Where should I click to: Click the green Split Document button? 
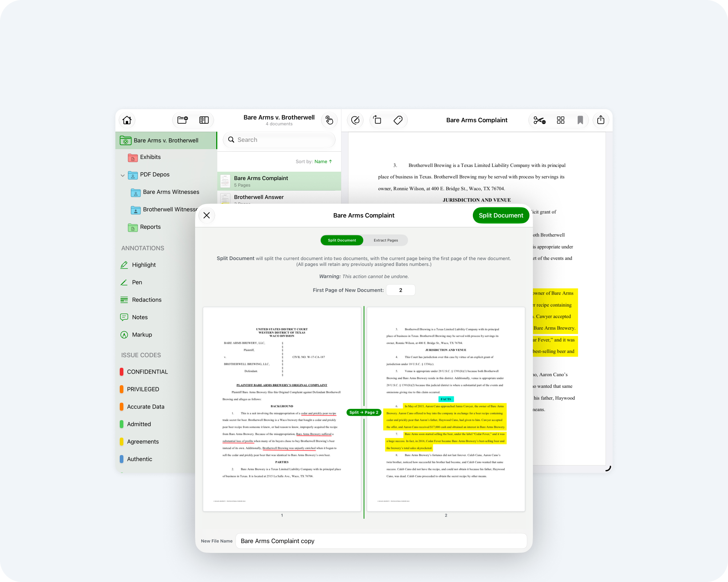click(x=501, y=215)
